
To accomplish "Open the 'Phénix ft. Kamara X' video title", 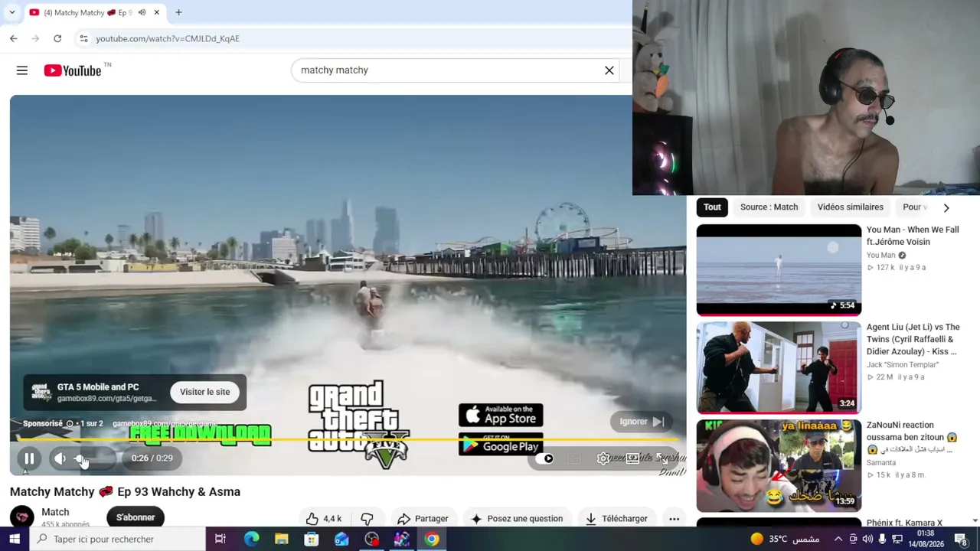I will pyautogui.click(x=904, y=523).
